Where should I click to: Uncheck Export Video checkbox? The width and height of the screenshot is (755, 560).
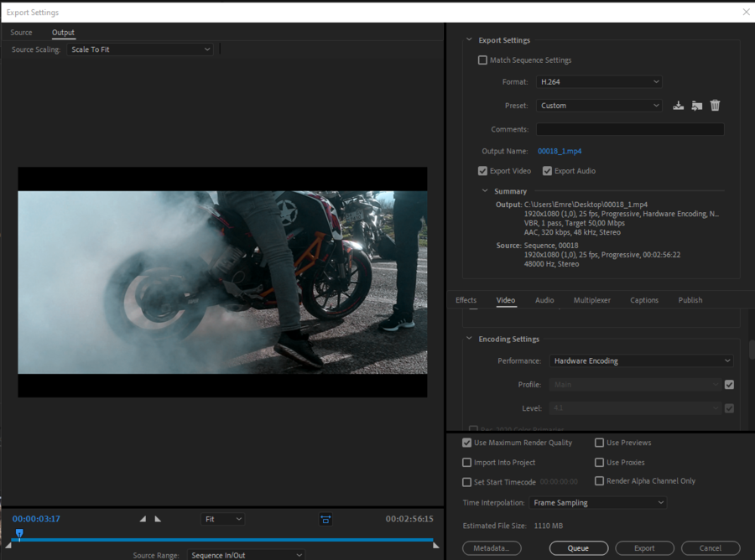coord(482,171)
